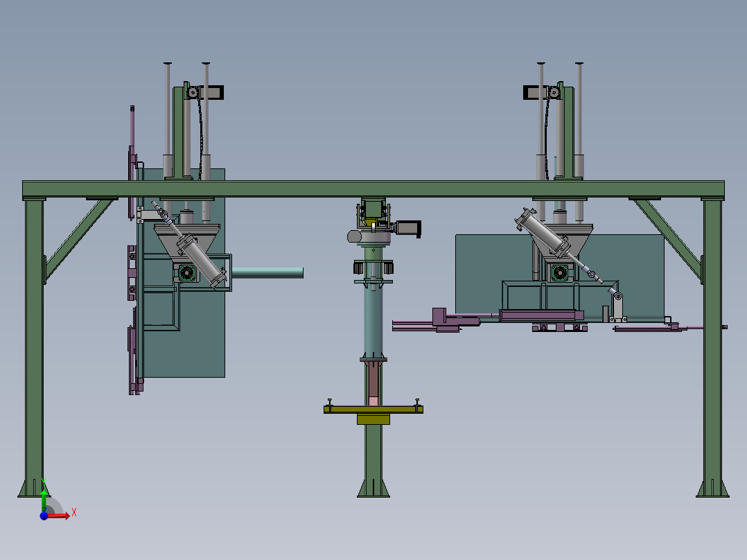Pick the left green support leg
Image resolution: width=747 pixels, height=560 pixels.
coord(34,347)
